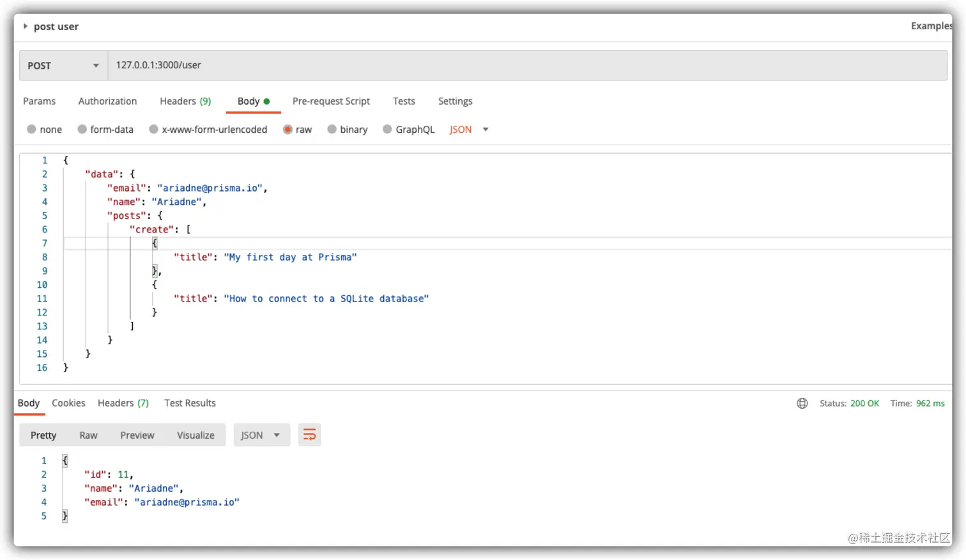Click the "posts": { line in request body

pos(135,215)
